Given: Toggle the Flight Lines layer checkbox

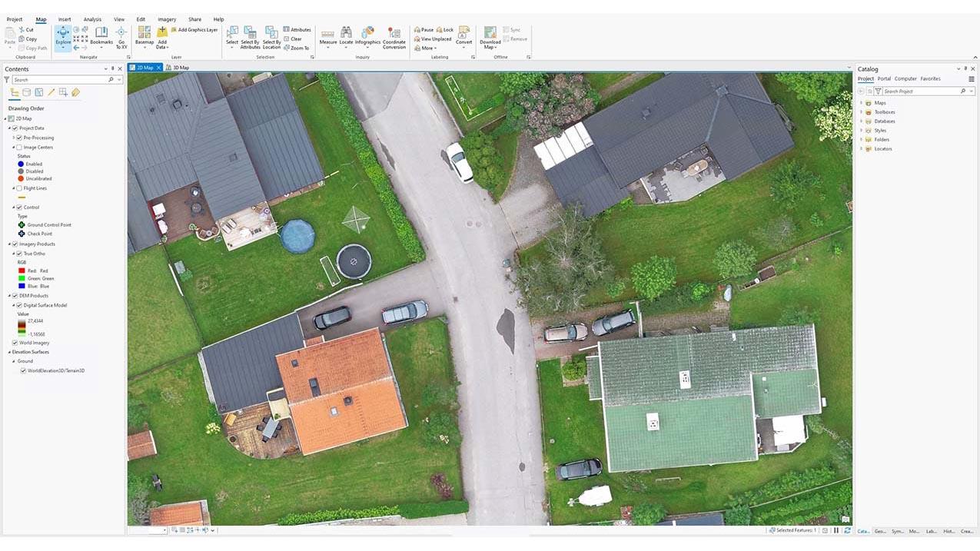Looking at the screenshot, I should click(19, 188).
